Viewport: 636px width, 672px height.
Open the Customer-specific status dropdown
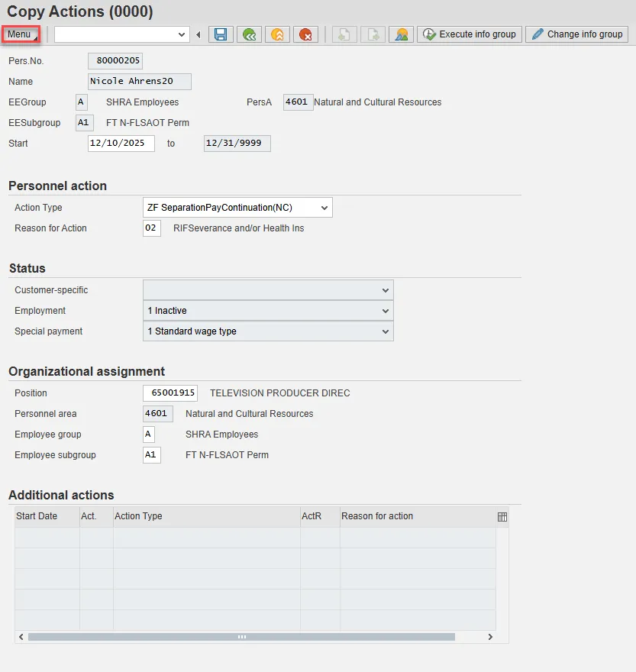tap(385, 290)
